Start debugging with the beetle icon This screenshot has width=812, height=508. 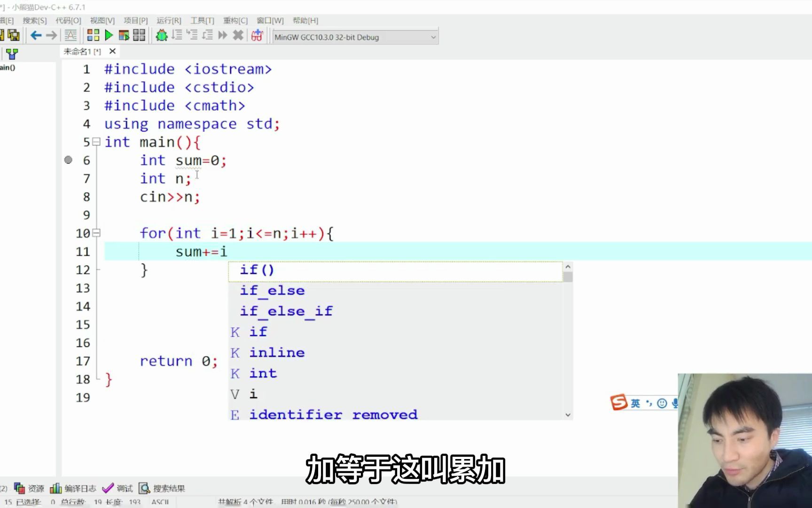click(162, 35)
